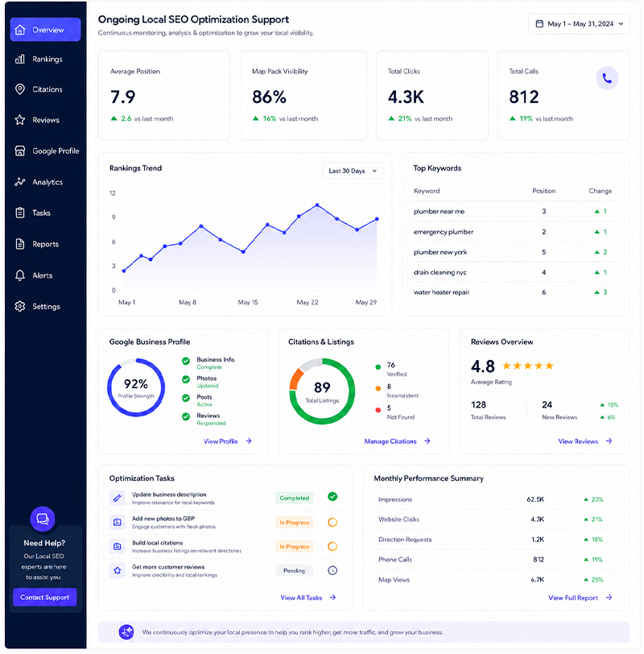
Task: Click arrow icon next to View Full Report
Action: (609, 598)
